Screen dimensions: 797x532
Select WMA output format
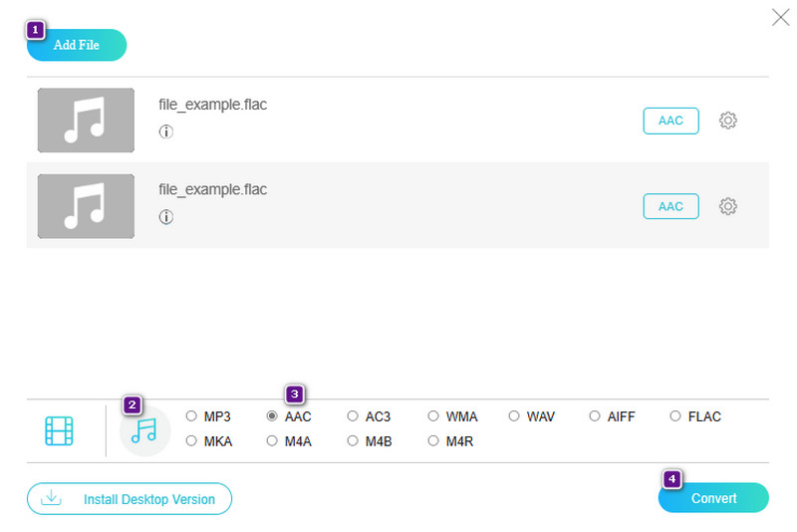point(433,416)
